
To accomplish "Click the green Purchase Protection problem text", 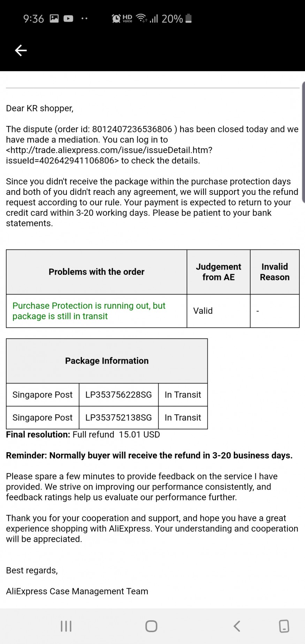I will click(89, 311).
